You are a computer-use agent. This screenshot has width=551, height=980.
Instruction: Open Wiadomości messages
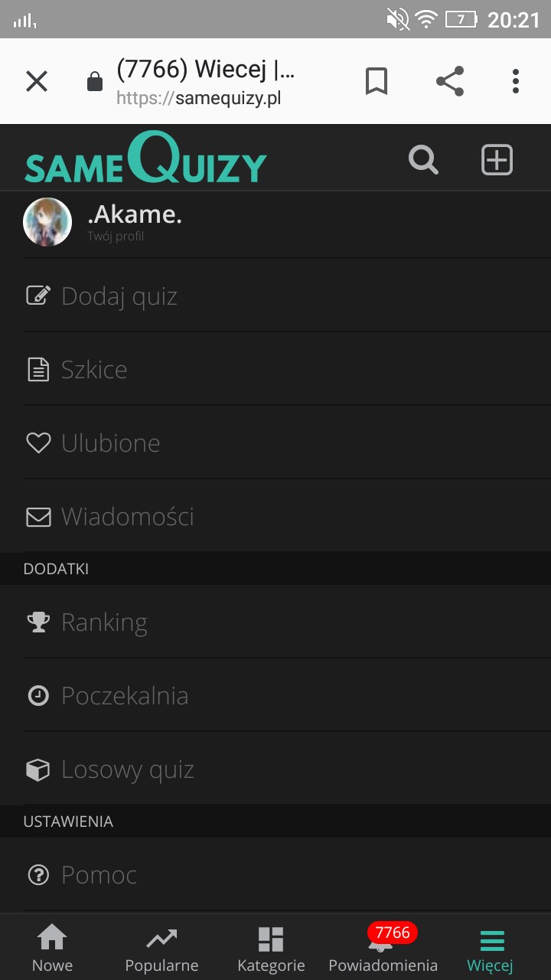point(128,517)
